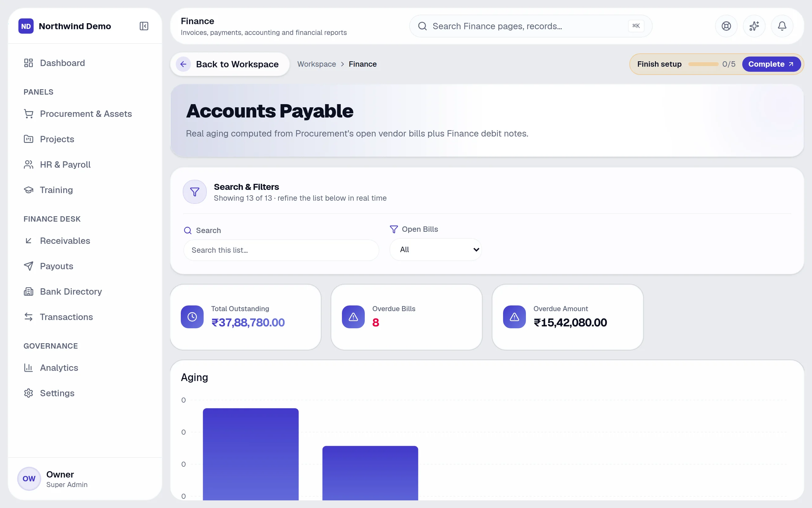812x508 pixels.
Task: Click the ₹15,42,080.00 overdue amount
Action: (x=570, y=323)
